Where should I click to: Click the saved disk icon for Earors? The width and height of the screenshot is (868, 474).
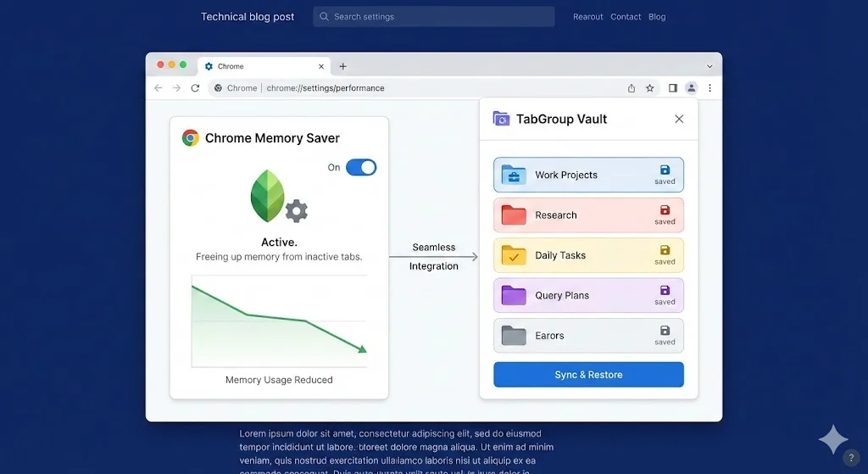pyautogui.click(x=665, y=331)
